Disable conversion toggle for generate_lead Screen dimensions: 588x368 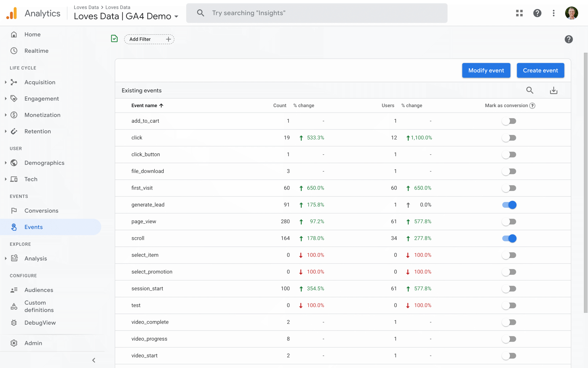click(x=509, y=205)
